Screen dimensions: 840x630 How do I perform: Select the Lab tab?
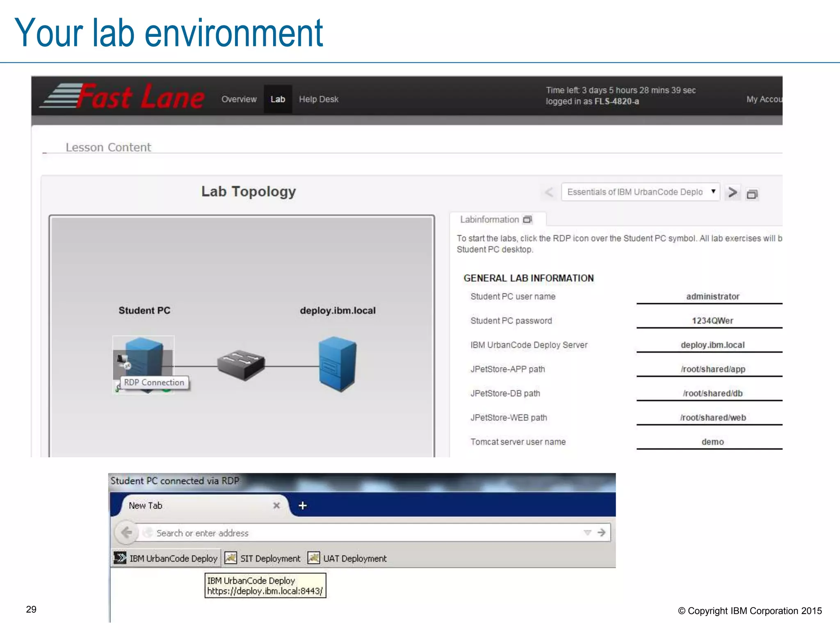click(278, 99)
